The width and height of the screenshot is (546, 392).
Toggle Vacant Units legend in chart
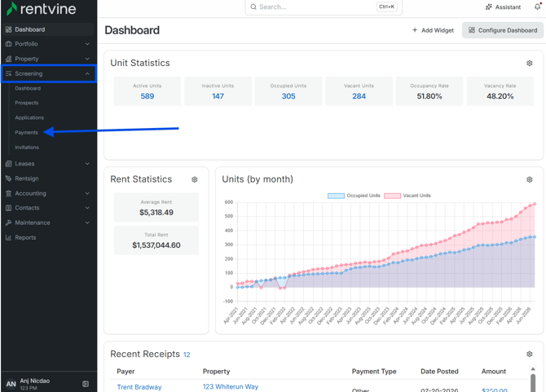(407, 196)
